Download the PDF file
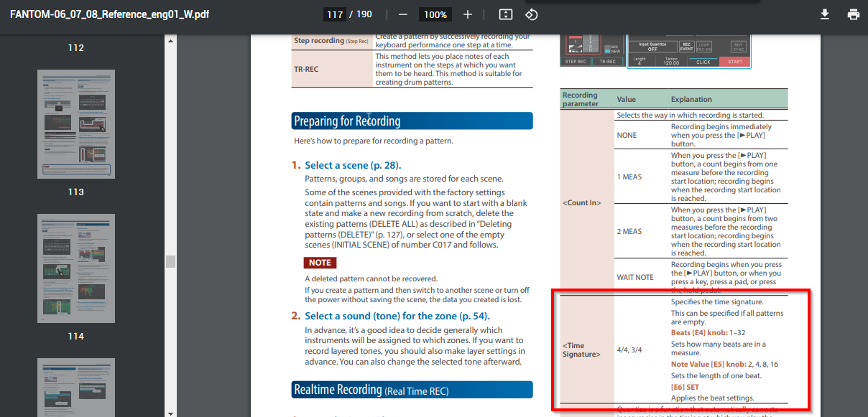Viewport: 868px width, 417px height. coord(825,14)
